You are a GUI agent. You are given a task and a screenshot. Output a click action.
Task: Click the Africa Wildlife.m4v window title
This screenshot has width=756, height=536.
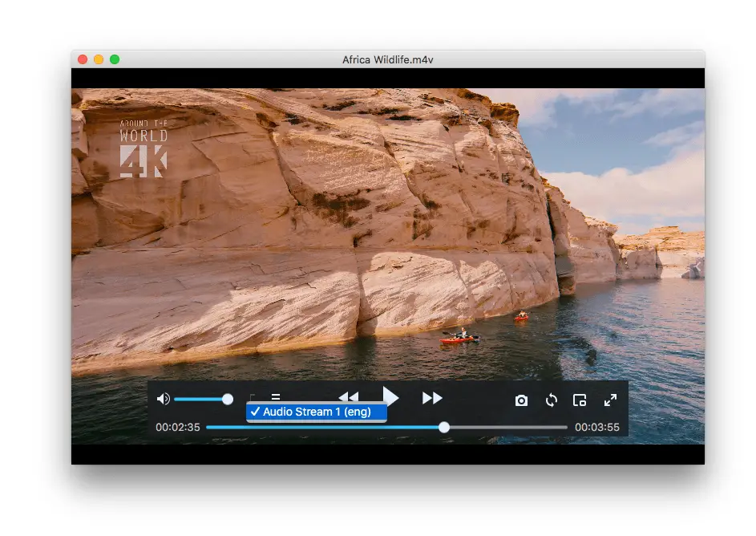(388, 60)
